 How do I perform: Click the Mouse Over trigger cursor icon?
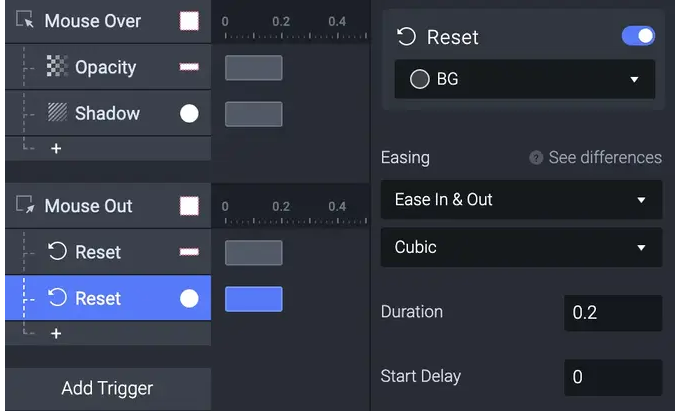(24, 20)
